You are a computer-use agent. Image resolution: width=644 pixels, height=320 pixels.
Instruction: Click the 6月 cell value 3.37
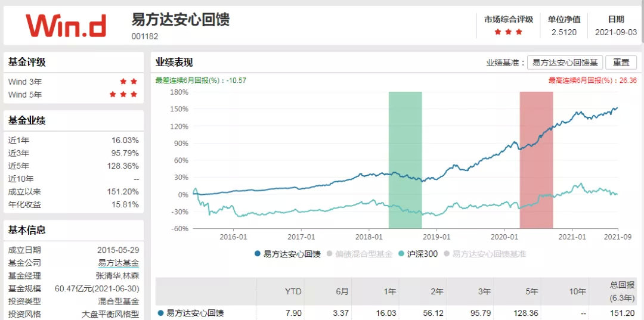click(x=342, y=313)
